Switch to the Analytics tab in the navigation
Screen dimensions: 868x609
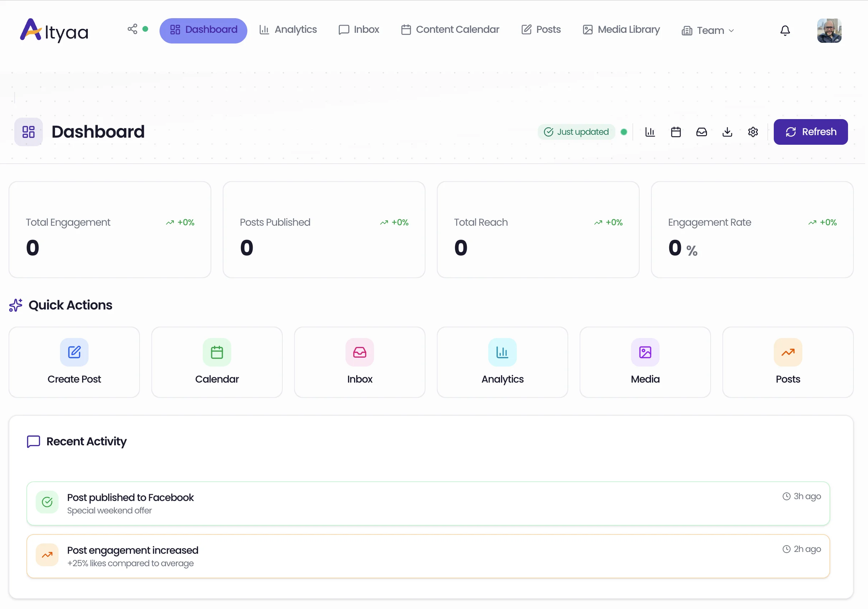288,30
